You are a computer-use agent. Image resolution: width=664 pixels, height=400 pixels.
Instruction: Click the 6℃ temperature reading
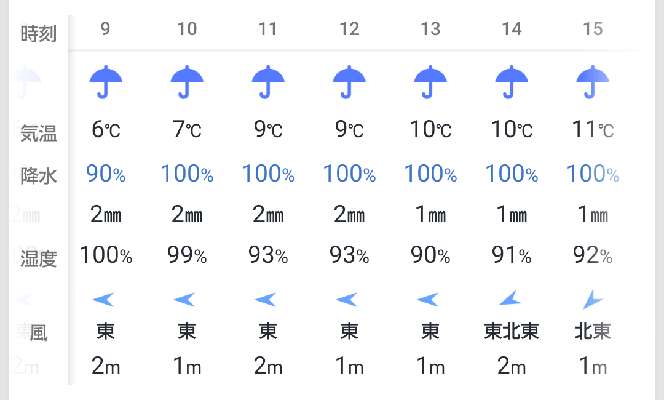[106, 129]
